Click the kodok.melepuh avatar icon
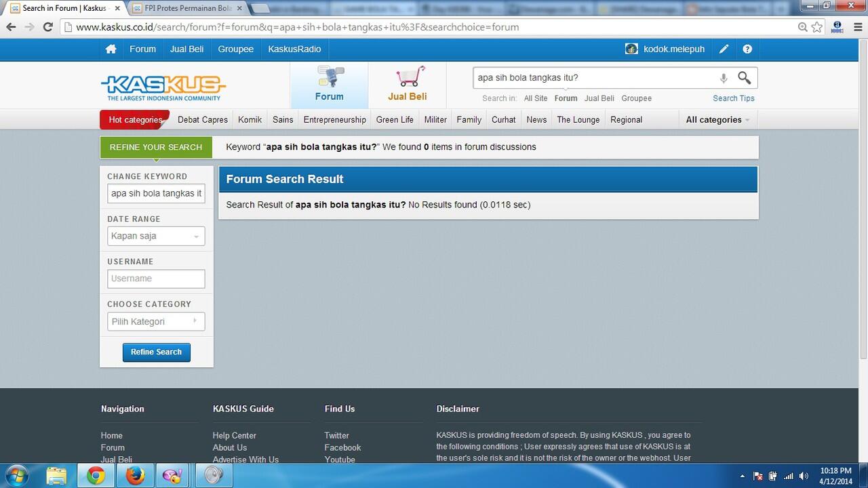The image size is (868, 488). (x=631, y=49)
